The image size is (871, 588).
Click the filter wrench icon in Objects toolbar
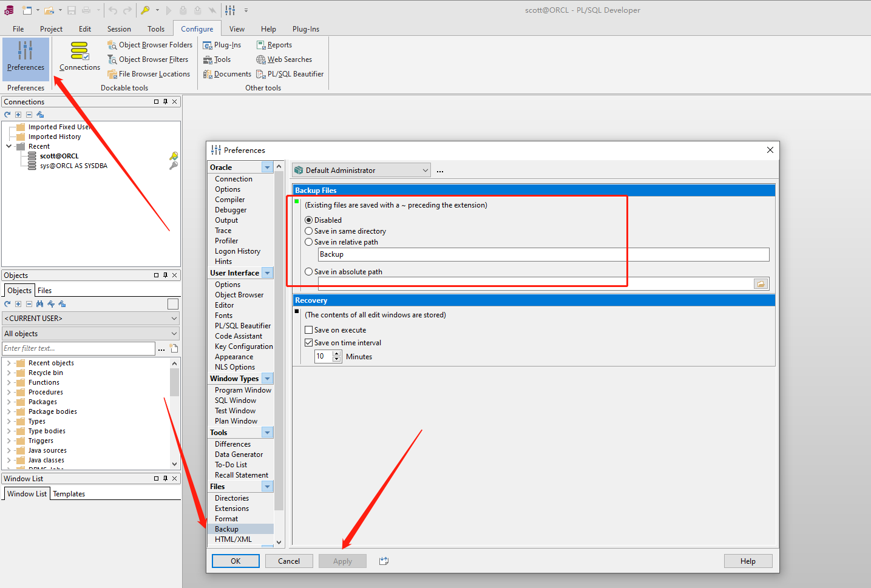(51, 304)
